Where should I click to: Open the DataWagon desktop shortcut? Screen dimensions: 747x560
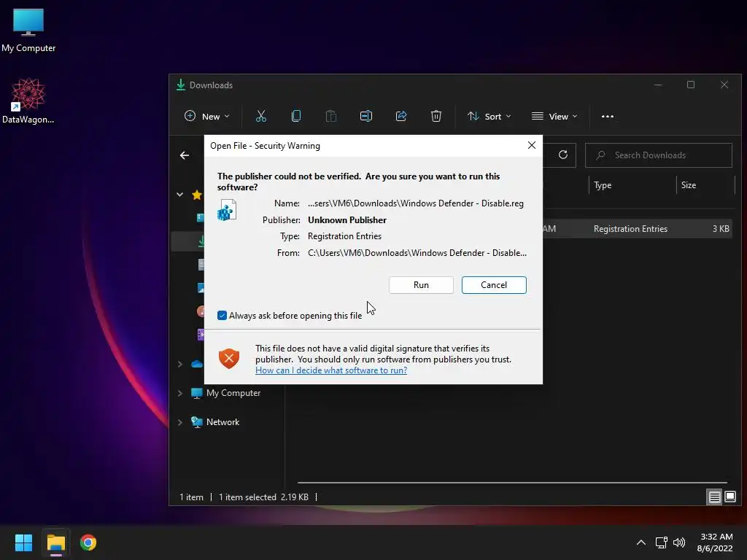(28, 101)
